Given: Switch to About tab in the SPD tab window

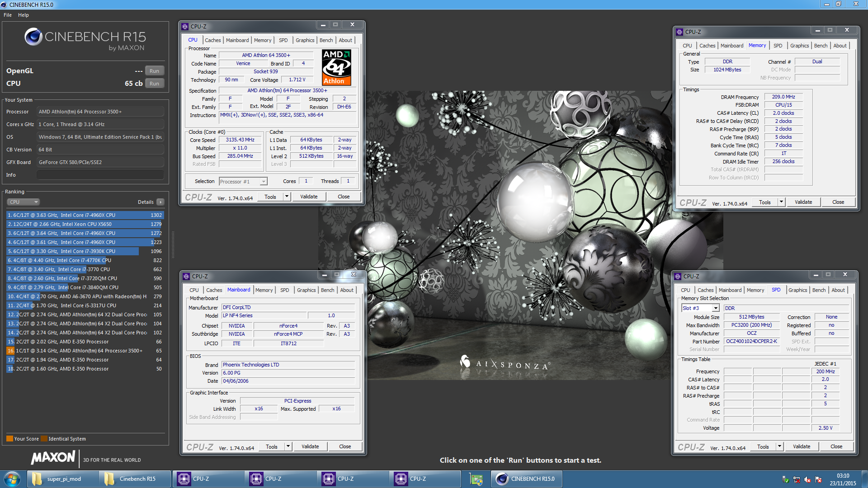Looking at the screenshot, I should click(838, 290).
